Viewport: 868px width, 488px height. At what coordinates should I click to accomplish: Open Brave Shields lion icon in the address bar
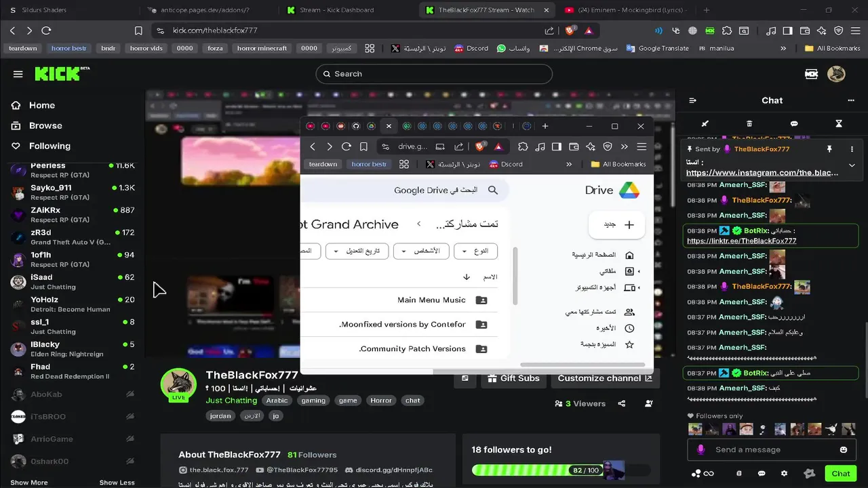[571, 30]
